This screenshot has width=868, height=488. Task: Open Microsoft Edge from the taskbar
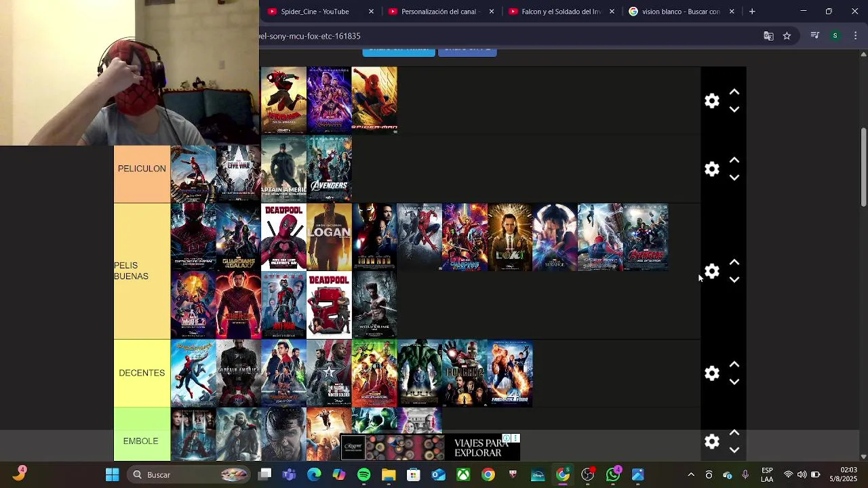point(314,474)
